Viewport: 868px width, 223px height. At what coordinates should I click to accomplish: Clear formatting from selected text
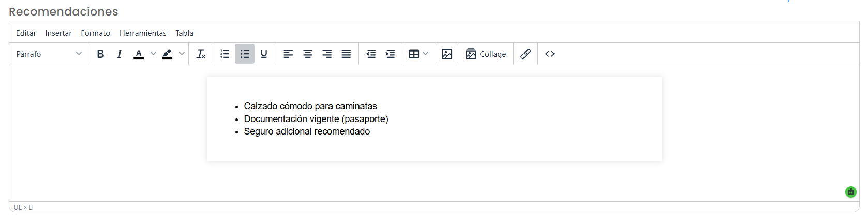201,54
